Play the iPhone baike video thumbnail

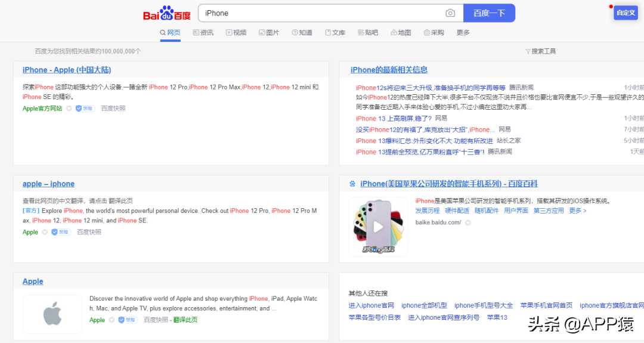378,226
